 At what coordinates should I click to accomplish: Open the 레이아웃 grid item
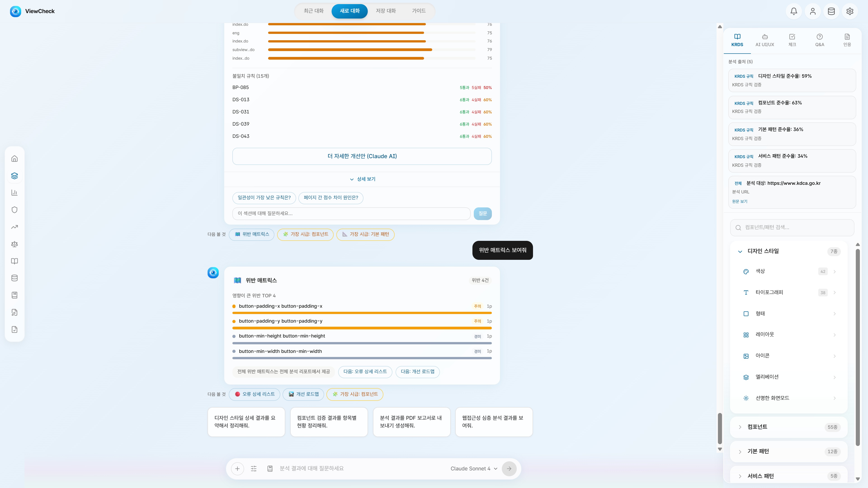pyautogui.click(x=788, y=335)
